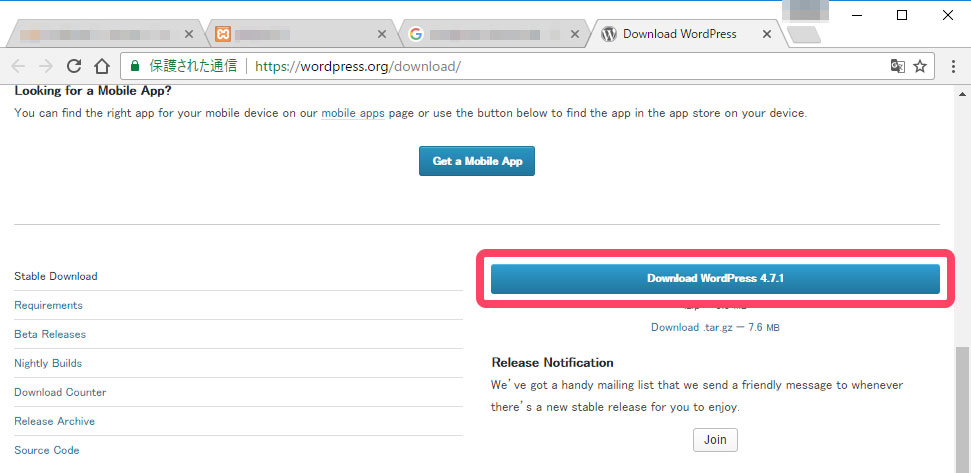Screen dimensions: 971x473
Task: Go back with the browser back arrow
Action: click(18, 66)
